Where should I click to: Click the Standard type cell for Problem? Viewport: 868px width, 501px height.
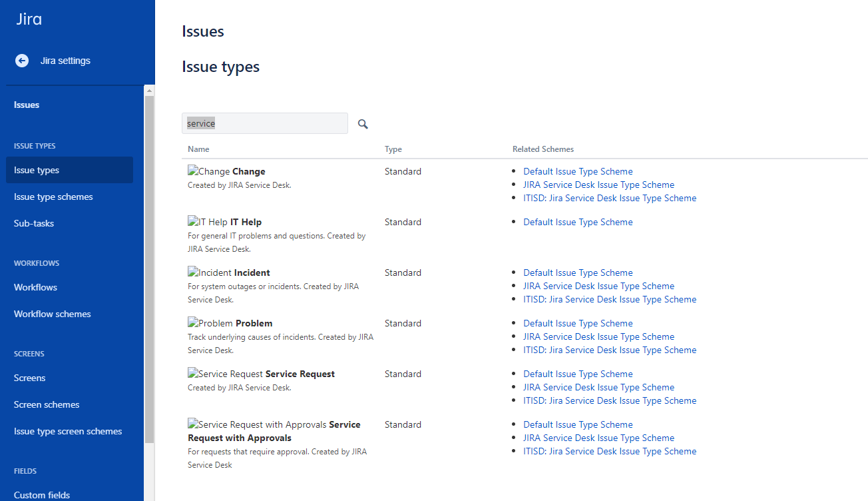(403, 323)
